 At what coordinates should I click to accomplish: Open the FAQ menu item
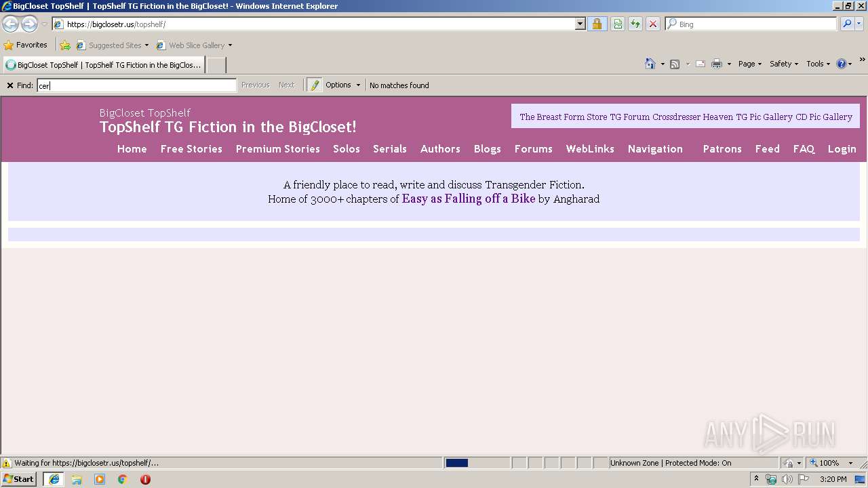(x=804, y=149)
